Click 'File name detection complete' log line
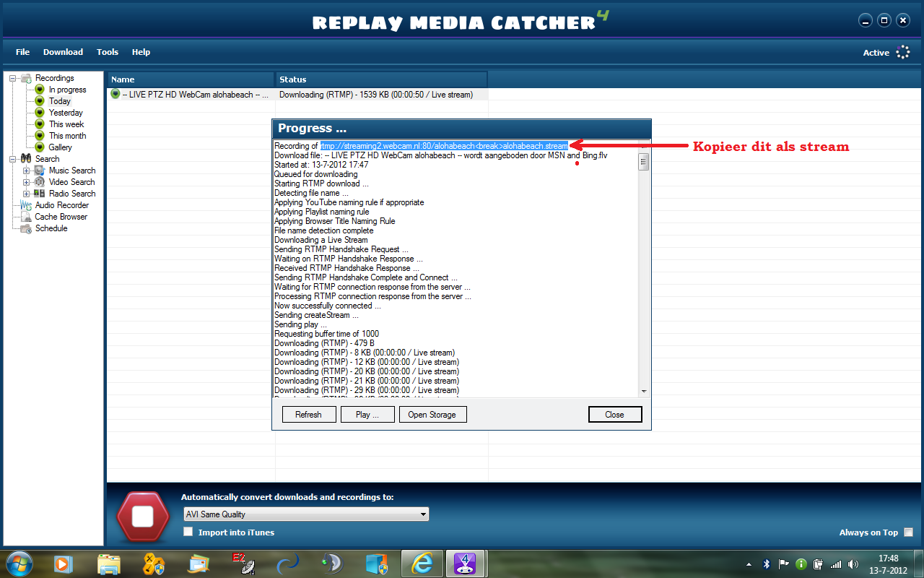Screen dimensions: 924x578 [324, 230]
